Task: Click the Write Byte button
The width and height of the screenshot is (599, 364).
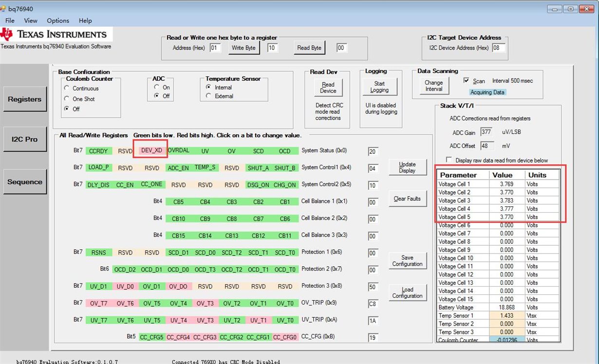Action: [244, 48]
